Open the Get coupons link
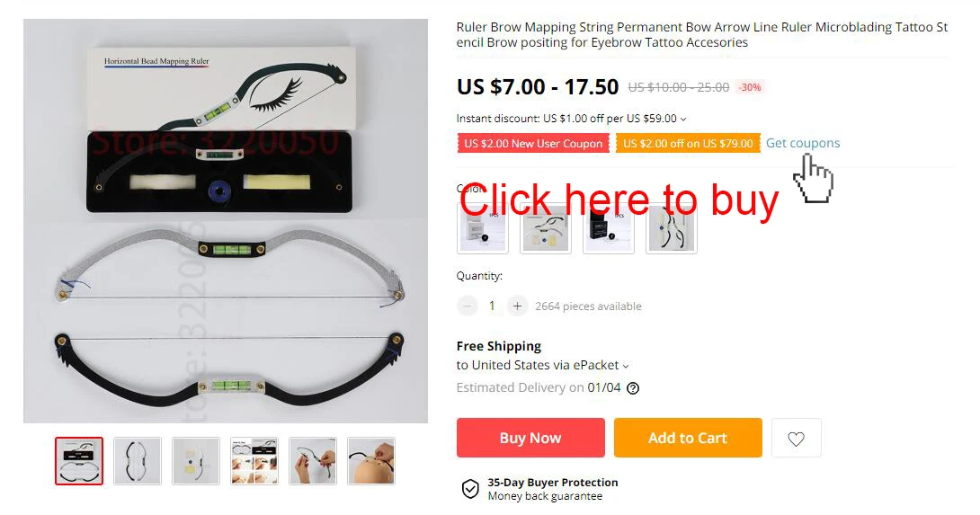The width and height of the screenshot is (980, 515). [x=803, y=143]
